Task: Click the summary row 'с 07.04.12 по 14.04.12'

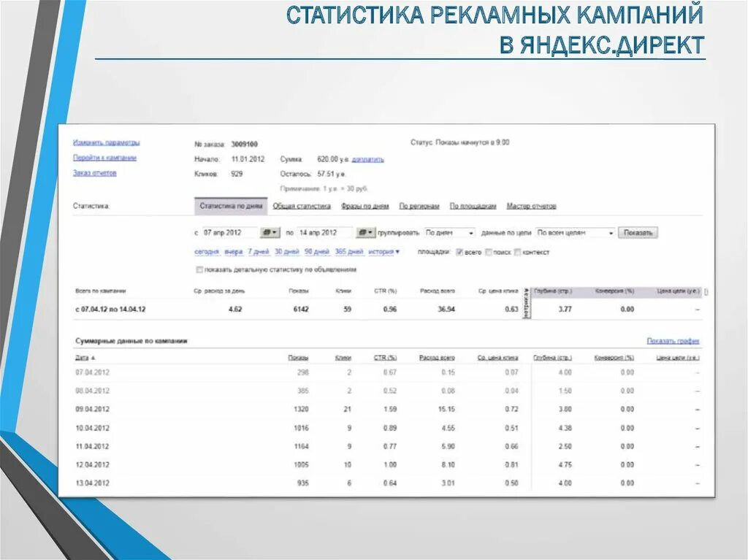Action: pyautogui.click(x=388, y=309)
